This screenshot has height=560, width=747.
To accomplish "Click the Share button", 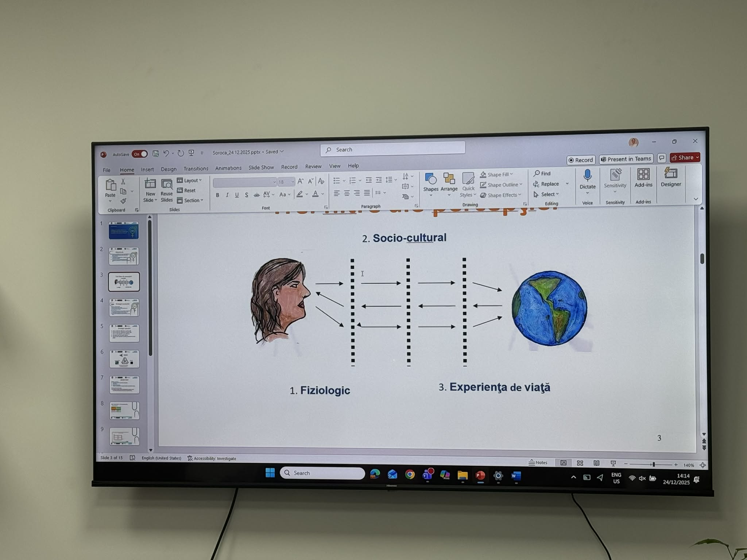I will coord(684,157).
